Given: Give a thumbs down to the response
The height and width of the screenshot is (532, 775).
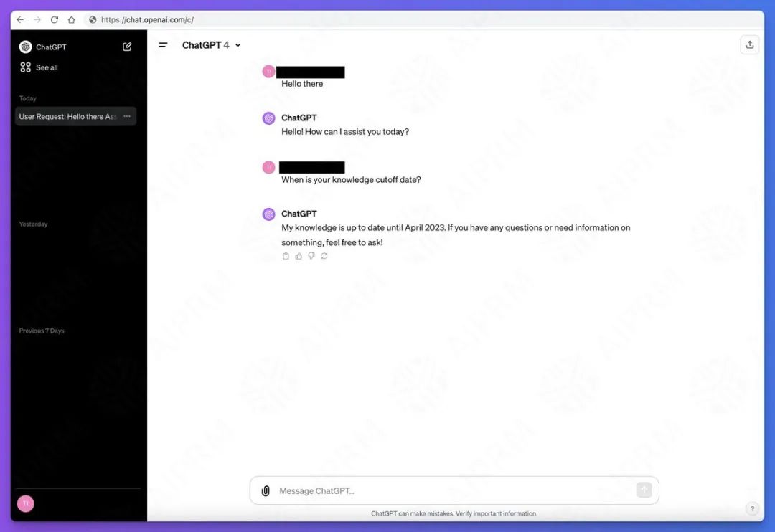Looking at the screenshot, I should (x=311, y=256).
